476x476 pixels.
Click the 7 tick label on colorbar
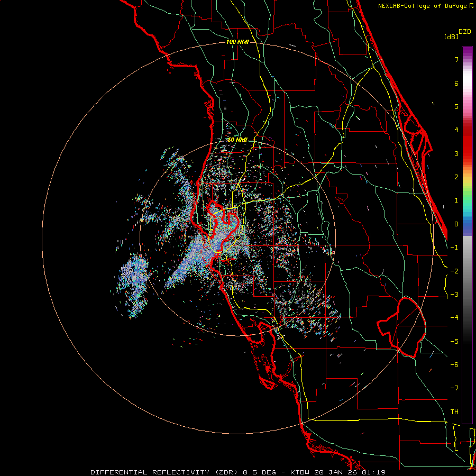tap(456, 59)
